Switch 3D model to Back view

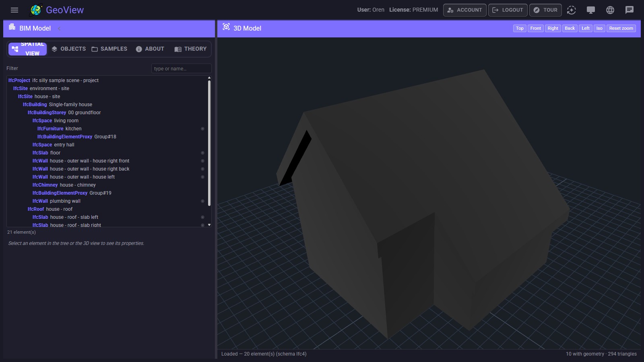(570, 28)
